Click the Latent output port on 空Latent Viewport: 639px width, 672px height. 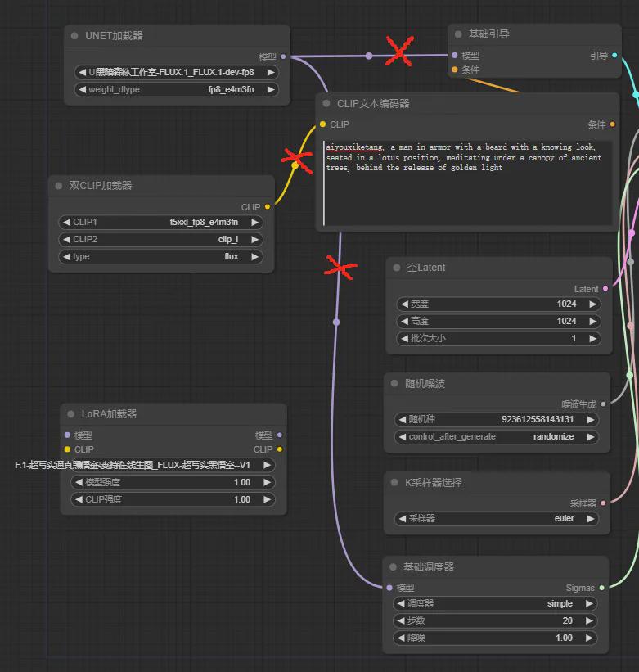[x=605, y=289]
